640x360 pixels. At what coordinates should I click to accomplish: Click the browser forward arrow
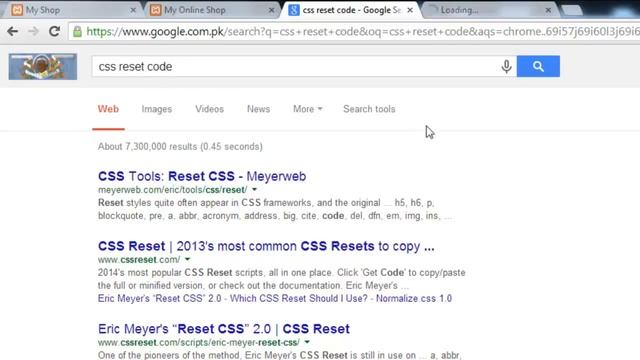pos(33,31)
